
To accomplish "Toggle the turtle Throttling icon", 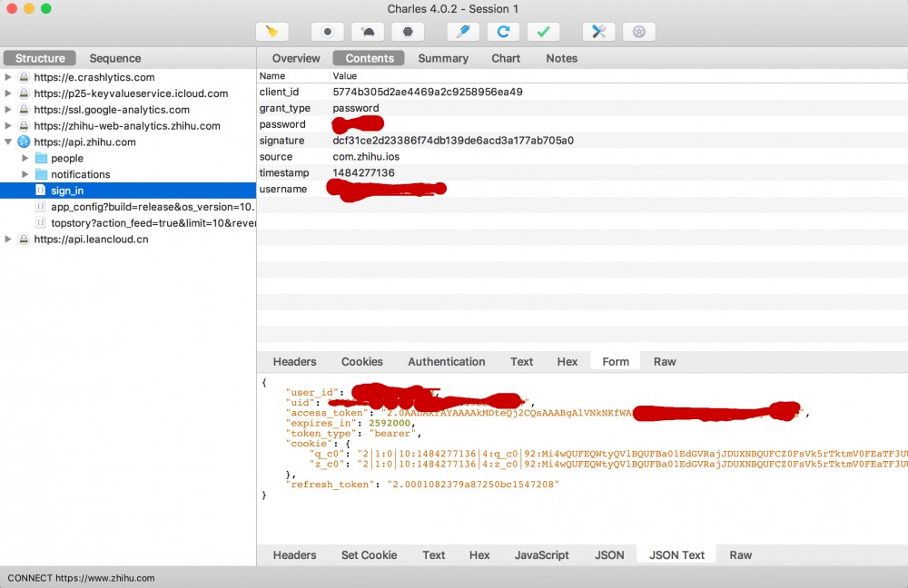I will click(x=368, y=32).
